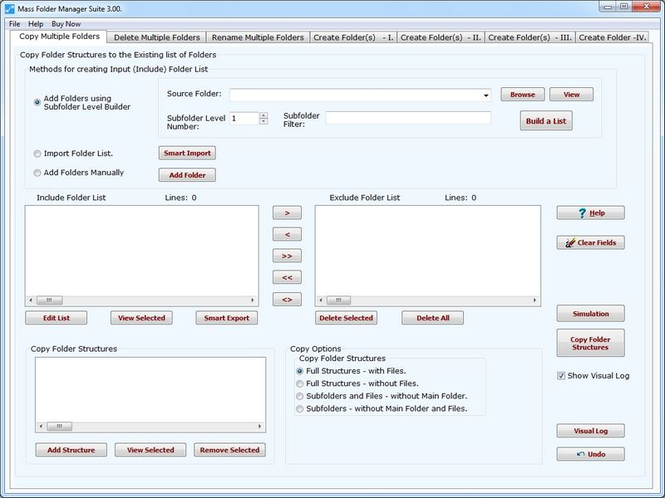Switch to Copy Multiple Folders tab
Viewport: 665px width, 498px height.
point(59,36)
